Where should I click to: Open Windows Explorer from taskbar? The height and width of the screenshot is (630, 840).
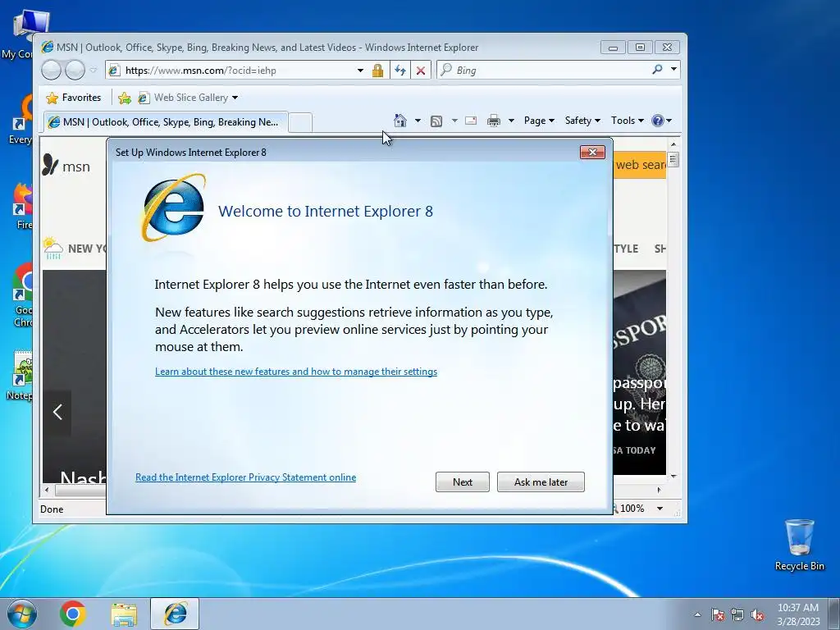coord(124,614)
